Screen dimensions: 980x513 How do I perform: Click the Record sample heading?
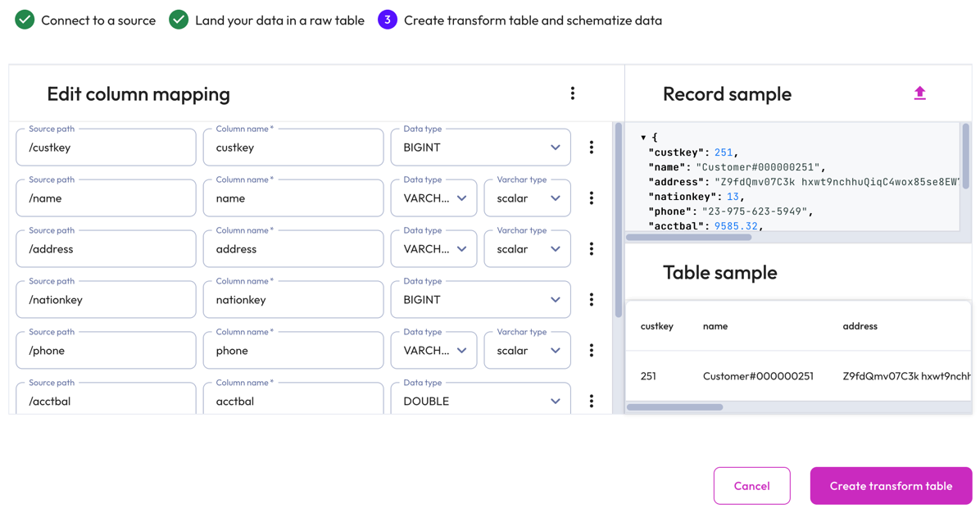point(727,94)
